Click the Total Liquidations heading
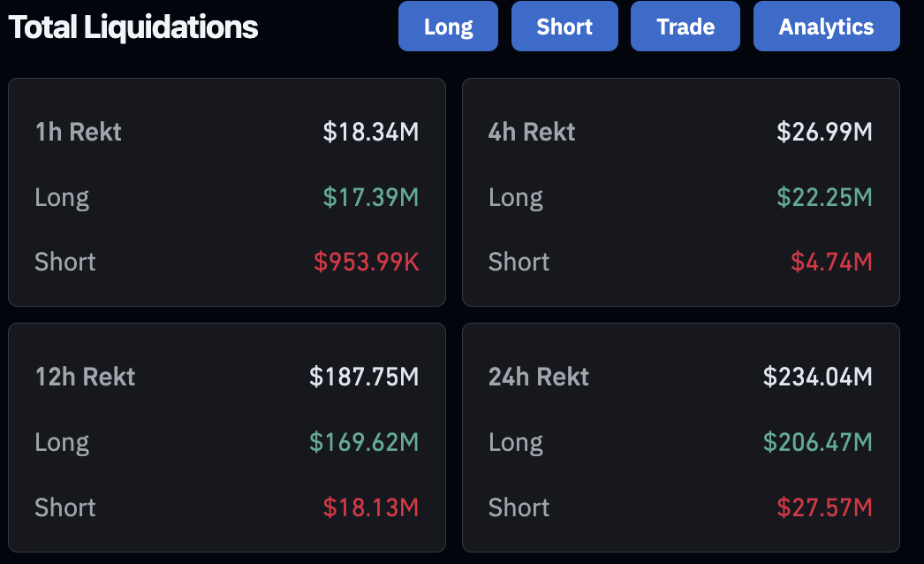Viewport: 924px width, 564px height. pyautogui.click(x=133, y=27)
